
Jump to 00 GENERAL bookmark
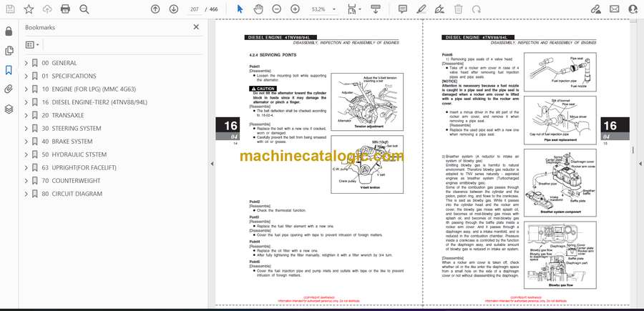[x=59, y=63]
